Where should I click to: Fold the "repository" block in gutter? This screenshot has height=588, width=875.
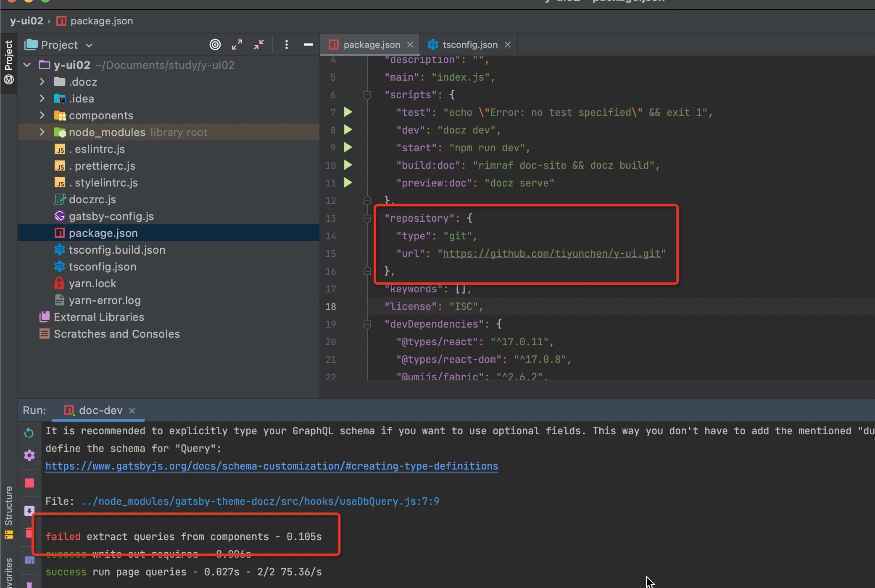367,218
